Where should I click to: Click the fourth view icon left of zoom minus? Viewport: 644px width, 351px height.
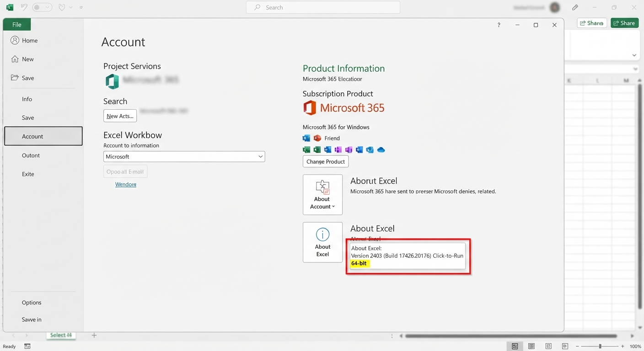click(565, 346)
